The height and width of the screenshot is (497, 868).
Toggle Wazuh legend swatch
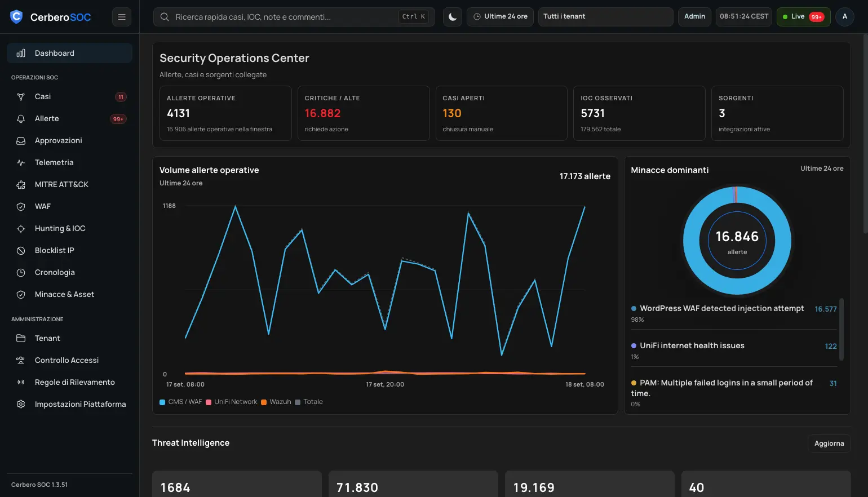point(264,402)
